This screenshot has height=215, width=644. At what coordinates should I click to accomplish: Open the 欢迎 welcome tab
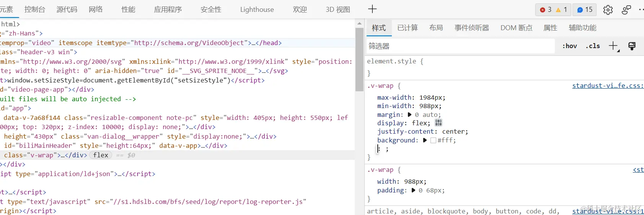pyautogui.click(x=300, y=9)
